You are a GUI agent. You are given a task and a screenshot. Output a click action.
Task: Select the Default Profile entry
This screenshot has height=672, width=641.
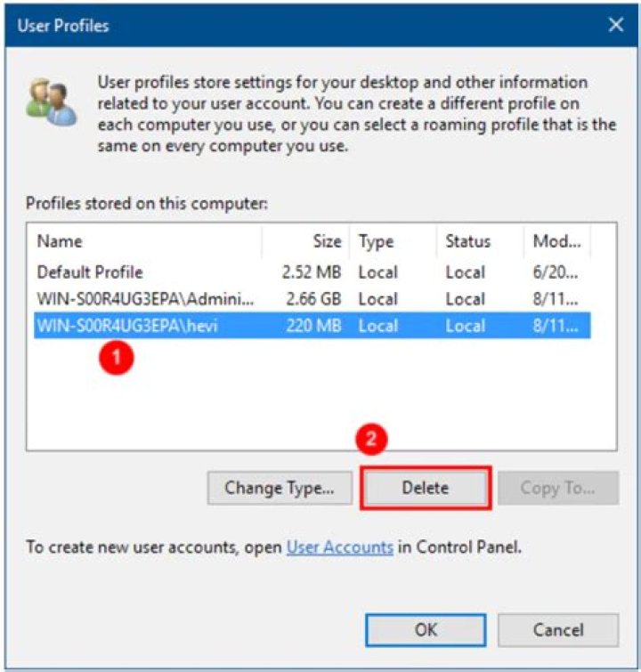[x=90, y=272]
